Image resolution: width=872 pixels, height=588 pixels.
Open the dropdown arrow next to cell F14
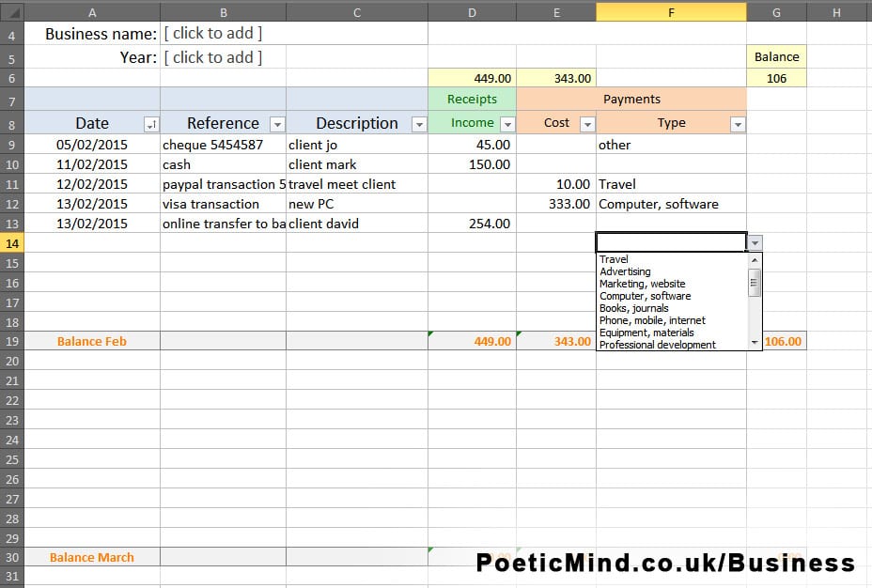(755, 241)
